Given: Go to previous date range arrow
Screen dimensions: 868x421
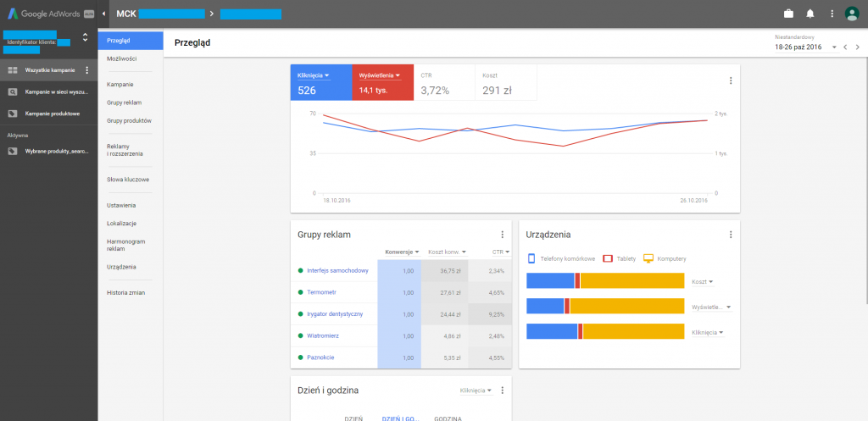Looking at the screenshot, I should point(845,47).
